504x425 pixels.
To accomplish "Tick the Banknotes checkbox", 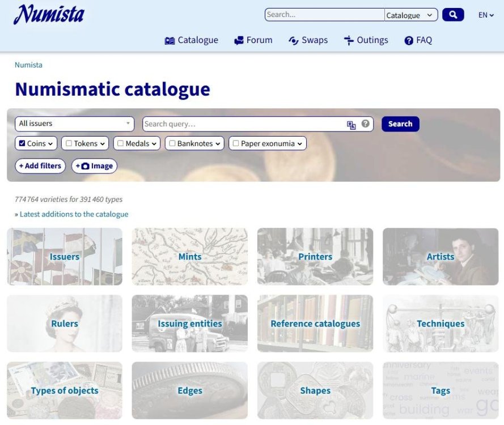I will point(172,144).
